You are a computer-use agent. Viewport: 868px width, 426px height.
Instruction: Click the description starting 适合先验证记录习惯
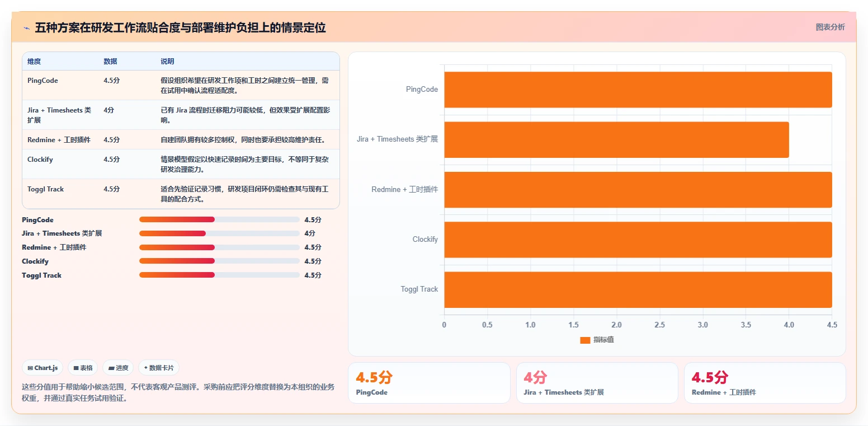click(x=245, y=194)
